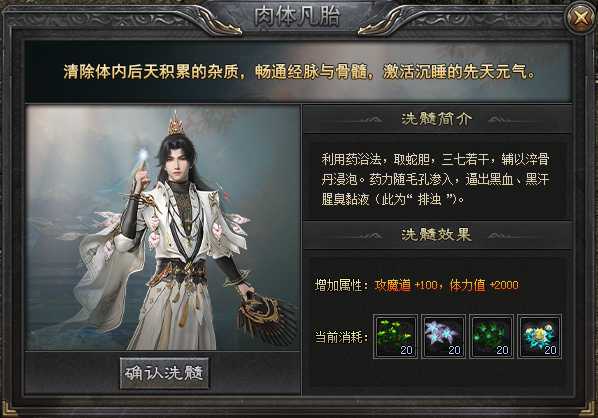The height and width of the screenshot is (418, 598).
Task: Click the golden crown on character's head
Action: tap(175, 124)
